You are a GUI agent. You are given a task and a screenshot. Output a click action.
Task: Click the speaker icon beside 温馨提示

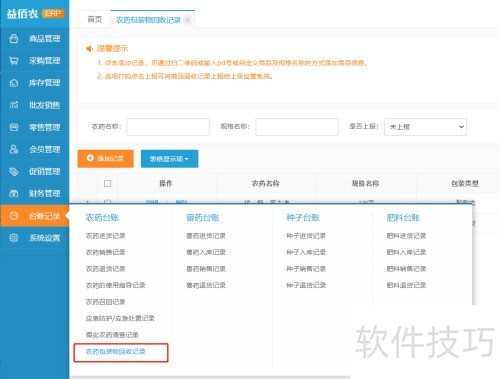pyautogui.click(x=89, y=49)
